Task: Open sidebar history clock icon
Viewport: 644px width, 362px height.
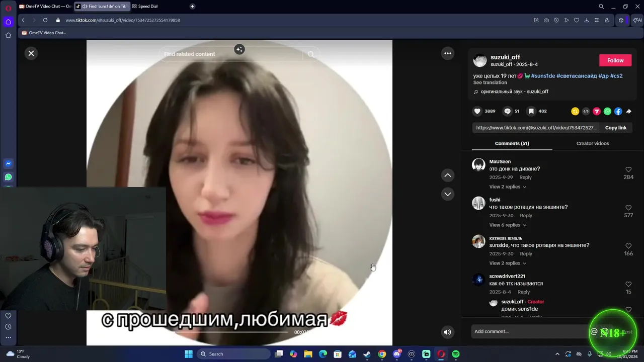Action: tap(8, 327)
